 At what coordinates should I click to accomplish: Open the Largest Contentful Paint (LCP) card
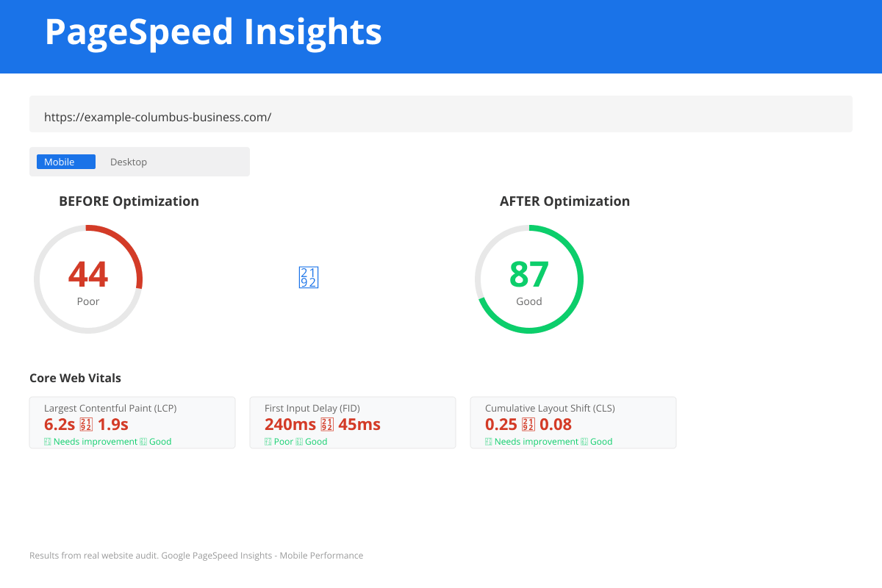pyautogui.click(x=132, y=423)
